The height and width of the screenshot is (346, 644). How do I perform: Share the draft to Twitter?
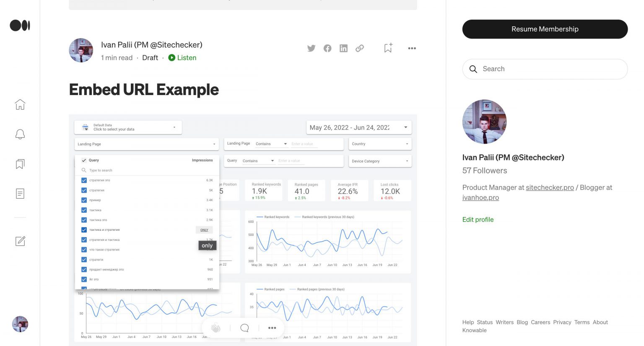[311, 48]
